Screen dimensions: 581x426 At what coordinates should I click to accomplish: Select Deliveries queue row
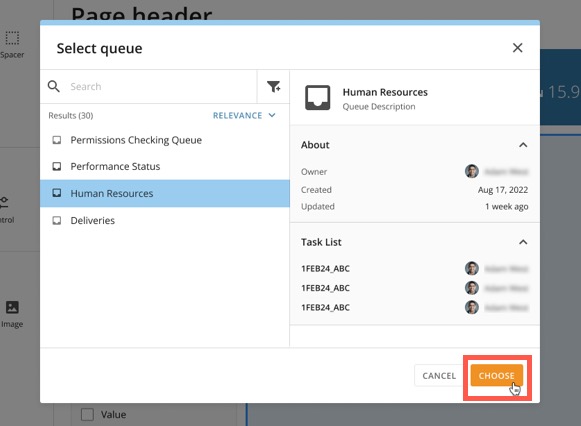click(x=165, y=220)
